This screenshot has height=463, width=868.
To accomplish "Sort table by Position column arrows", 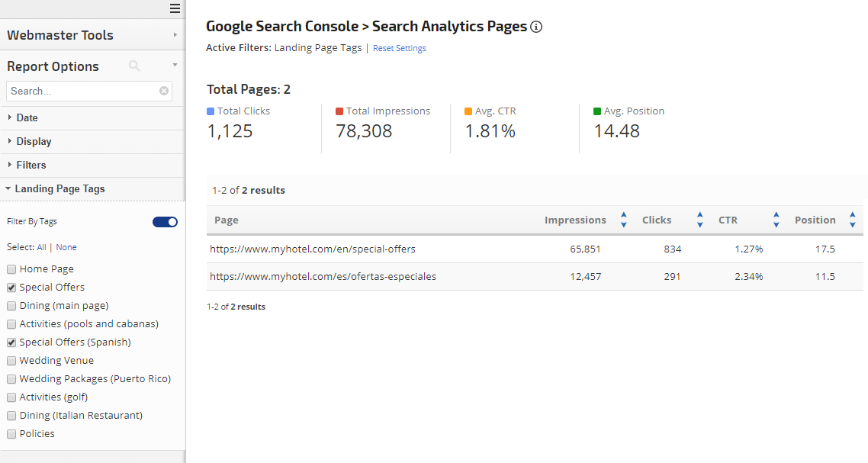I will pos(852,220).
